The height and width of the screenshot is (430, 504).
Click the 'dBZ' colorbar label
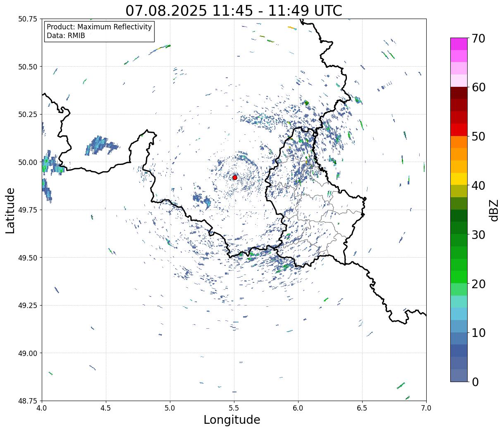[494, 210]
